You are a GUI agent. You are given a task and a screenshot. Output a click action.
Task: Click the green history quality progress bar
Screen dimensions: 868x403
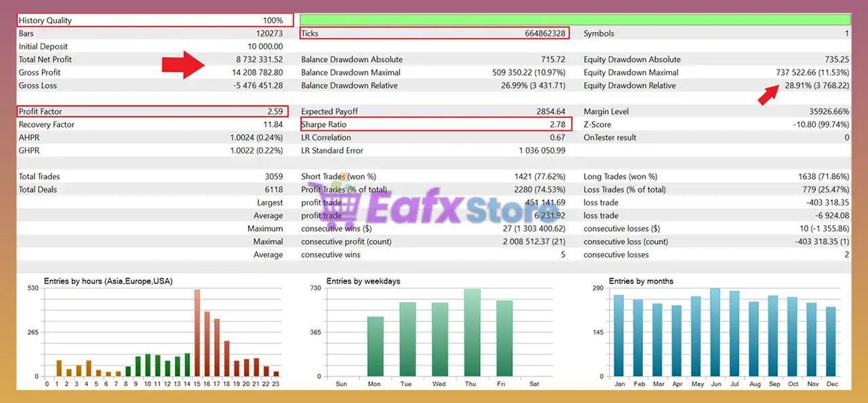pyautogui.click(x=575, y=20)
